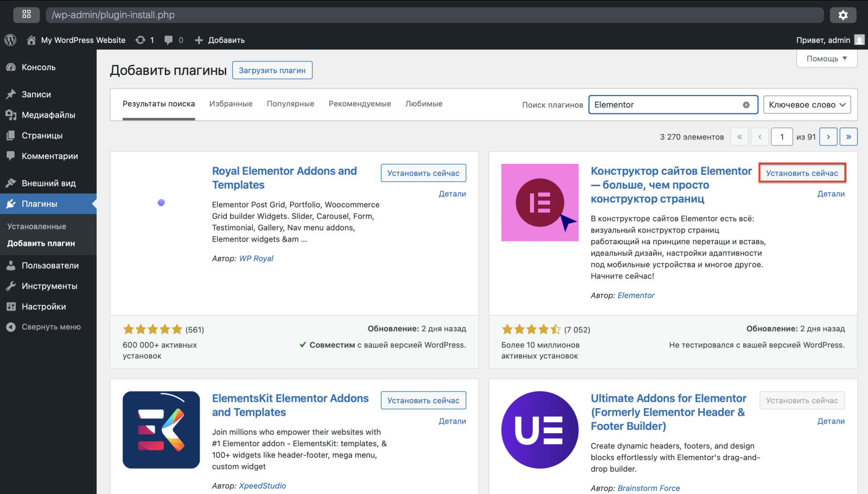Click the current page number field
Viewport: 868px width, 494px height.
pos(782,137)
